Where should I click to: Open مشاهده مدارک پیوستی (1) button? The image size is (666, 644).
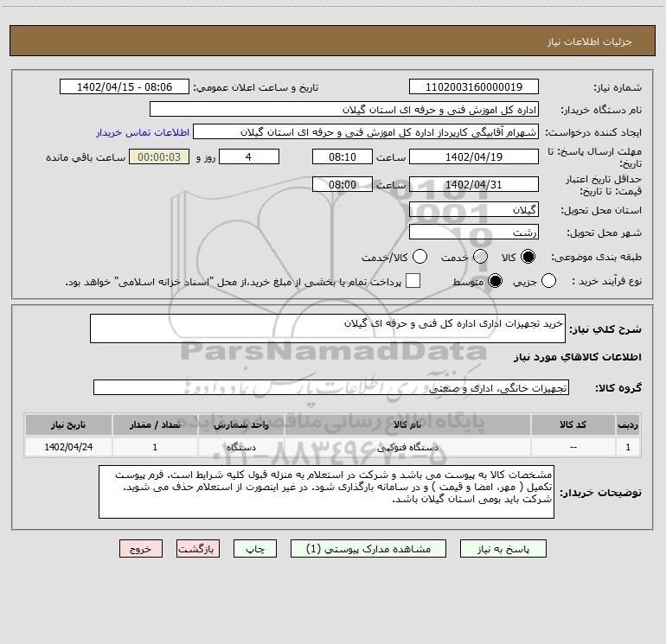[368, 549]
